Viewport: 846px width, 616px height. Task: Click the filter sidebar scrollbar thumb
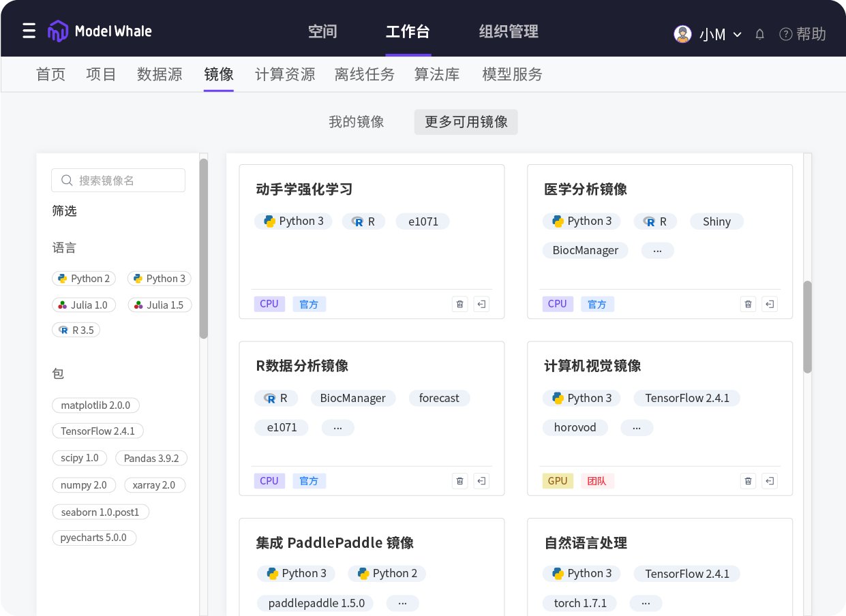tap(203, 249)
